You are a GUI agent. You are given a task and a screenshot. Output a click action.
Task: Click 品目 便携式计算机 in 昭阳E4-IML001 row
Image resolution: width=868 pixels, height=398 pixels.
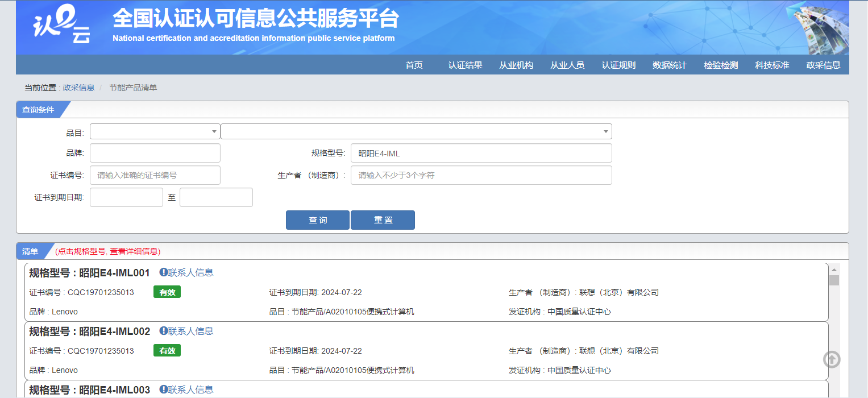(342, 312)
